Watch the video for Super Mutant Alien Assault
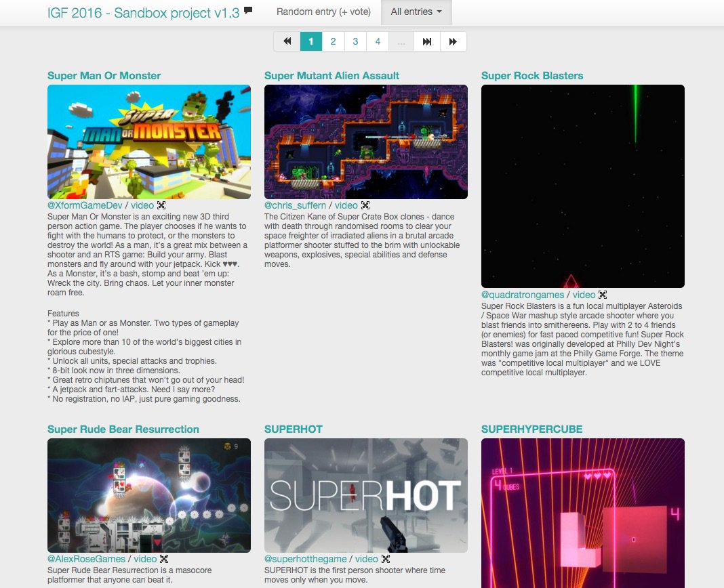This screenshot has width=724, height=588. tap(346, 205)
